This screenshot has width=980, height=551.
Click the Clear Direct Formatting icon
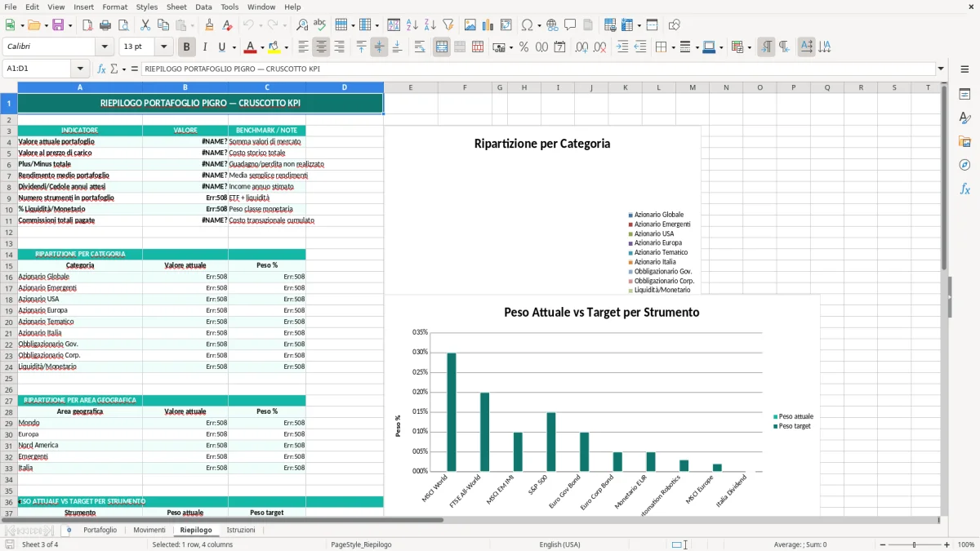227,25
